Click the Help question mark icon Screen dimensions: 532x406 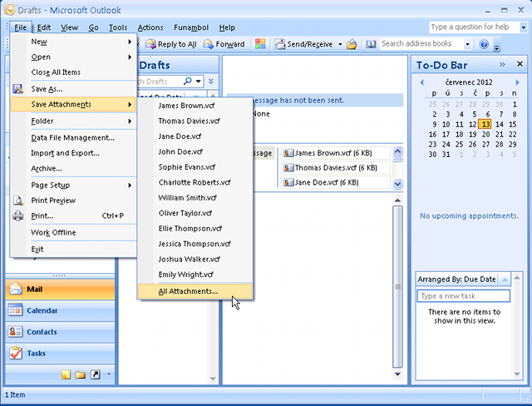484,44
